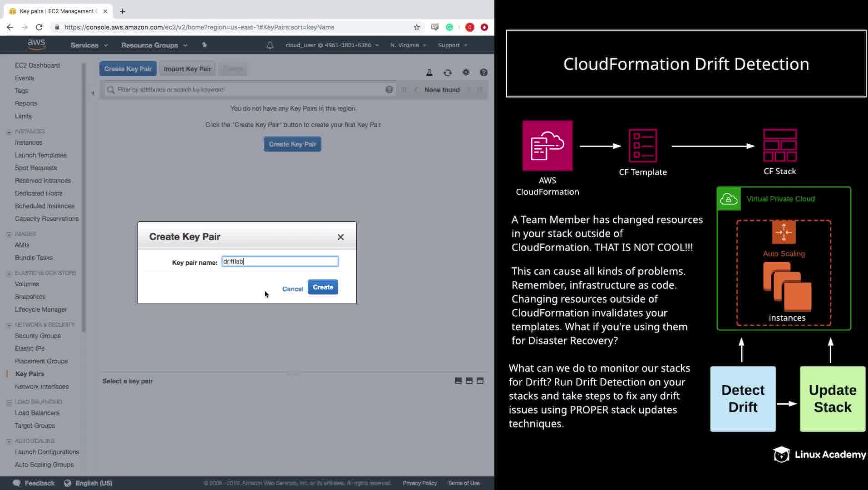Open the experiments flask icon

(429, 73)
